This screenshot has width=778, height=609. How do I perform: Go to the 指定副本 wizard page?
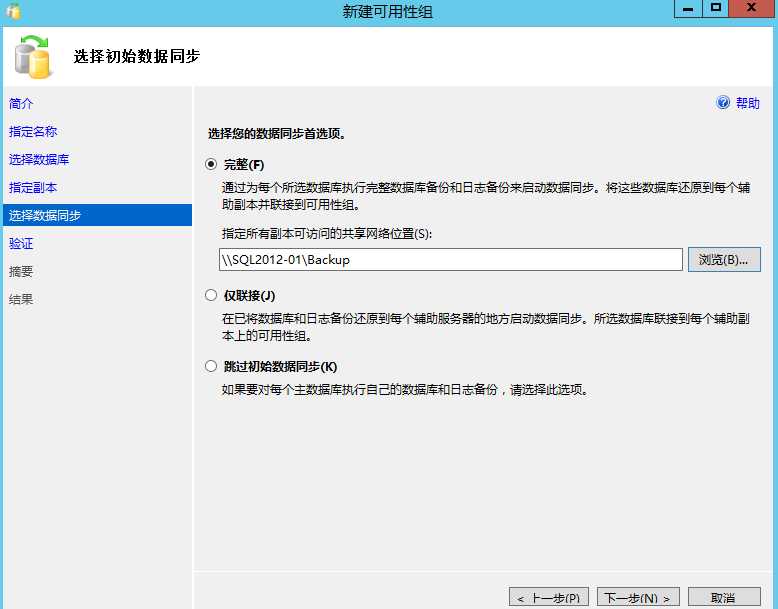[x=33, y=187]
